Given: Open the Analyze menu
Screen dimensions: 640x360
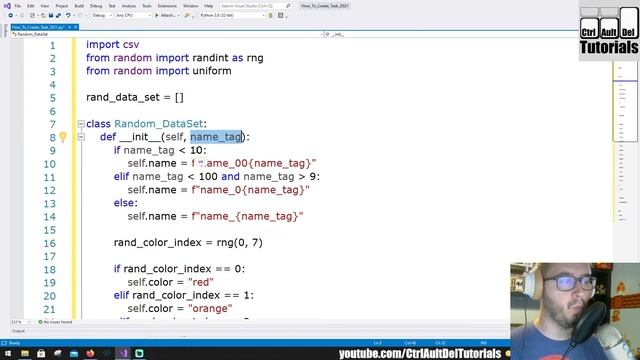Looking at the screenshot, I should coord(129,6).
